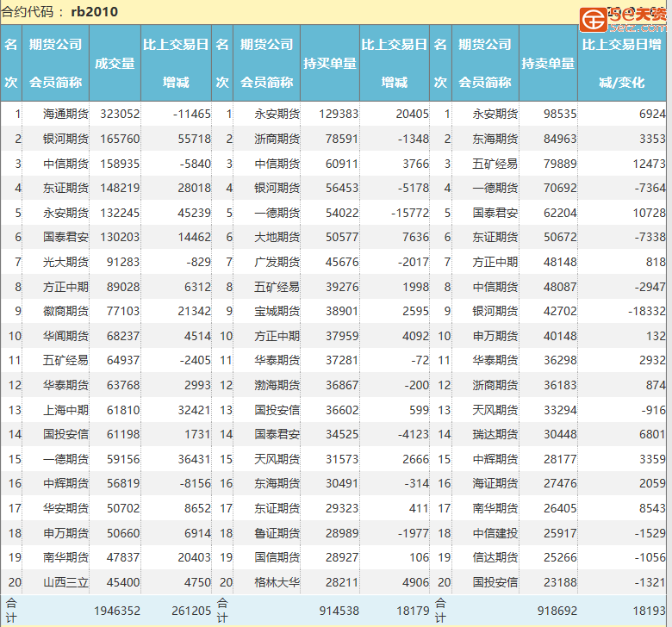
Task: Click total short positions 918692
Action: pos(557,611)
